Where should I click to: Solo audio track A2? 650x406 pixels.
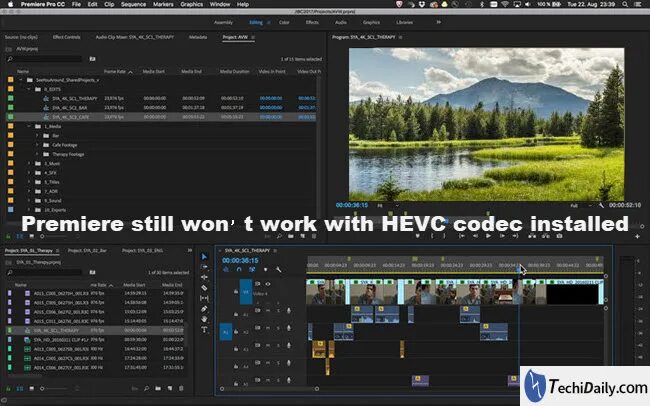point(278,328)
